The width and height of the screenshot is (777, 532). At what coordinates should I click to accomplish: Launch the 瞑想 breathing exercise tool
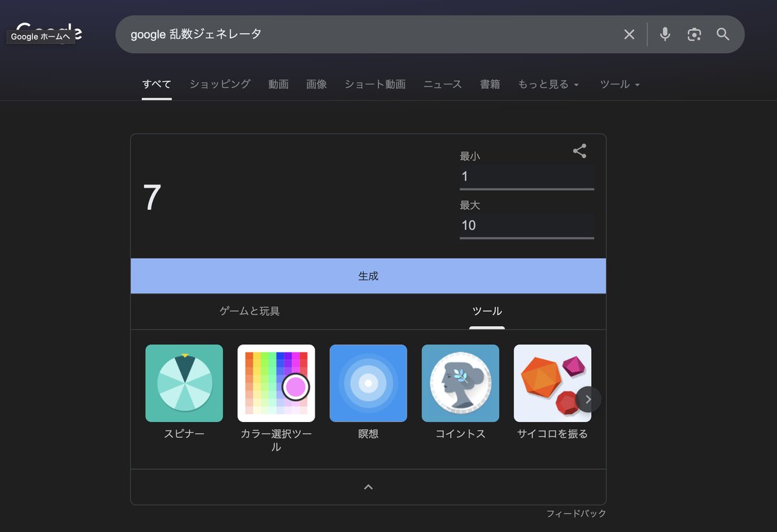tap(368, 383)
